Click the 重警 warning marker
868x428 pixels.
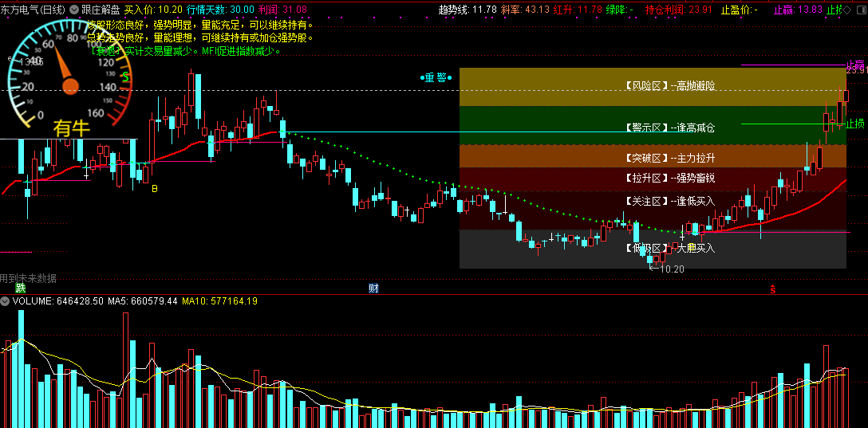pos(436,77)
